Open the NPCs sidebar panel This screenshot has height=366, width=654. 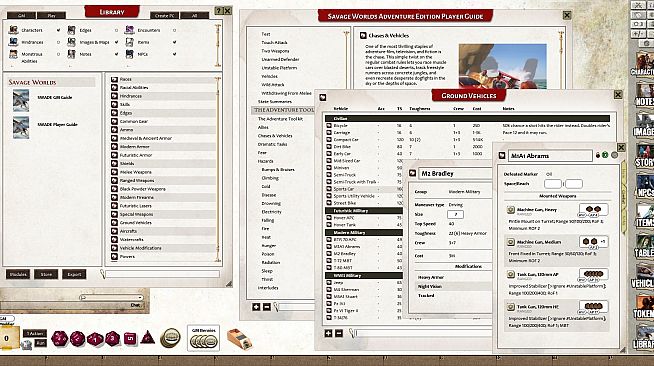[645, 185]
